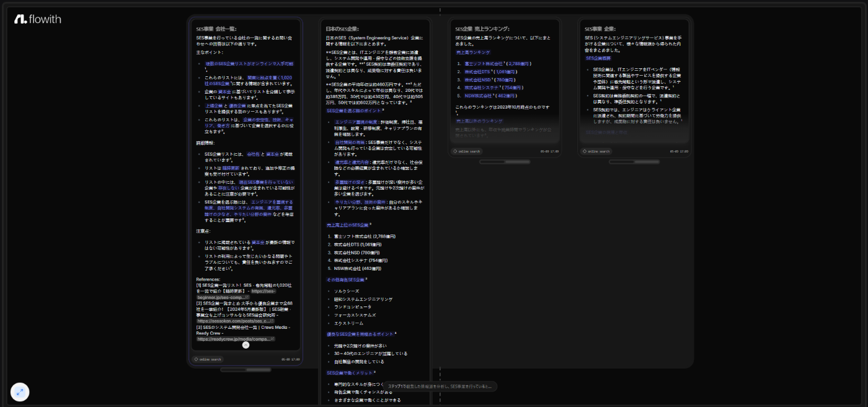Click '株式会社DTS' in the 売上ランキング card

click(477, 71)
